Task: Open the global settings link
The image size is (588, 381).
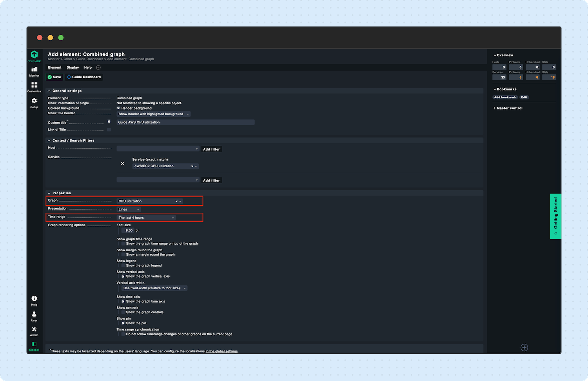Action: click(221, 351)
